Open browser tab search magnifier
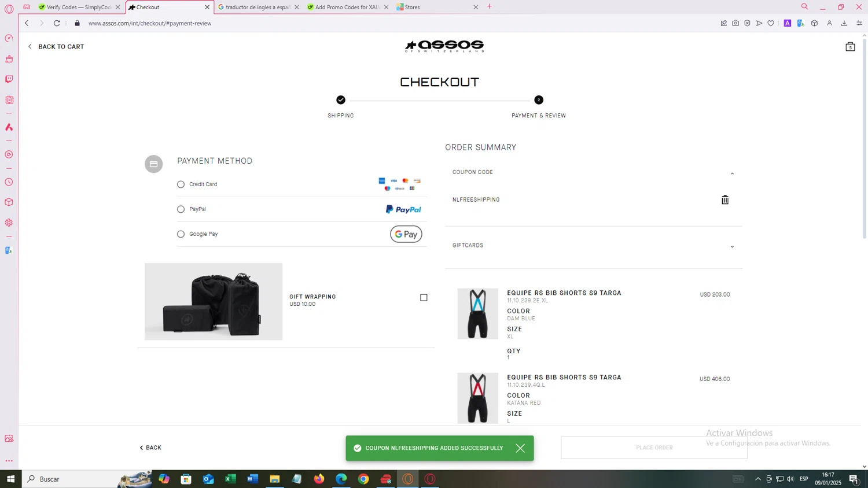 pyautogui.click(x=804, y=7)
